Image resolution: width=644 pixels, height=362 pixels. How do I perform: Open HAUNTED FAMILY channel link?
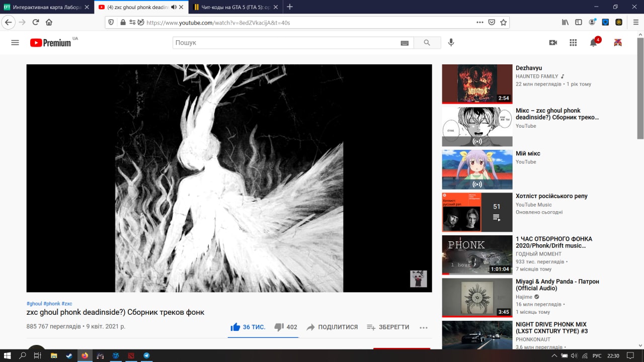[537, 76]
